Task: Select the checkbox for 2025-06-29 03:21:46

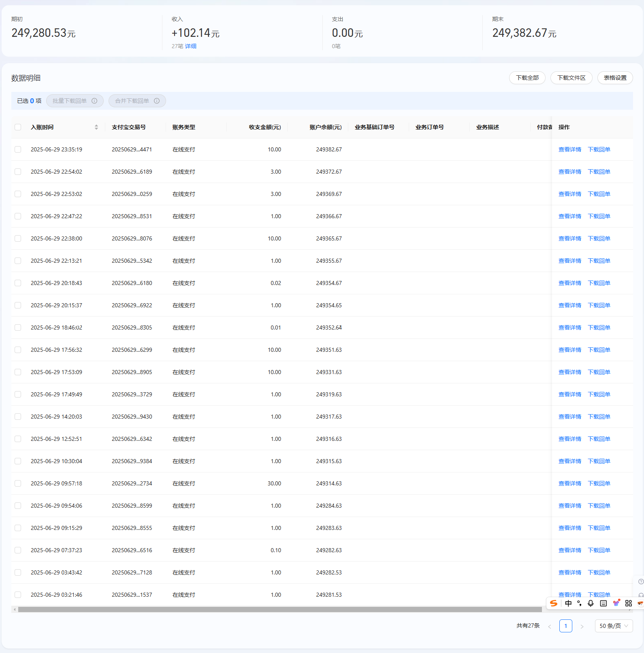Action: click(x=18, y=595)
